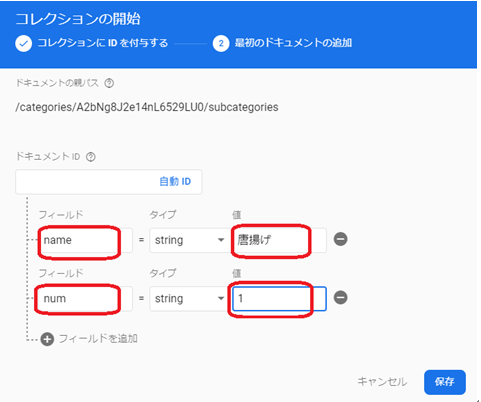Click value field containing 1
The width and height of the screenshot is (481, 402).
tap(279, 299)
